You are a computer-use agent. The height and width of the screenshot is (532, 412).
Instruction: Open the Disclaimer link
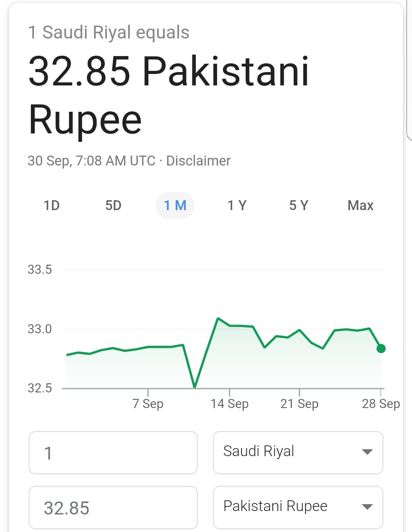[x=198, y=161]
